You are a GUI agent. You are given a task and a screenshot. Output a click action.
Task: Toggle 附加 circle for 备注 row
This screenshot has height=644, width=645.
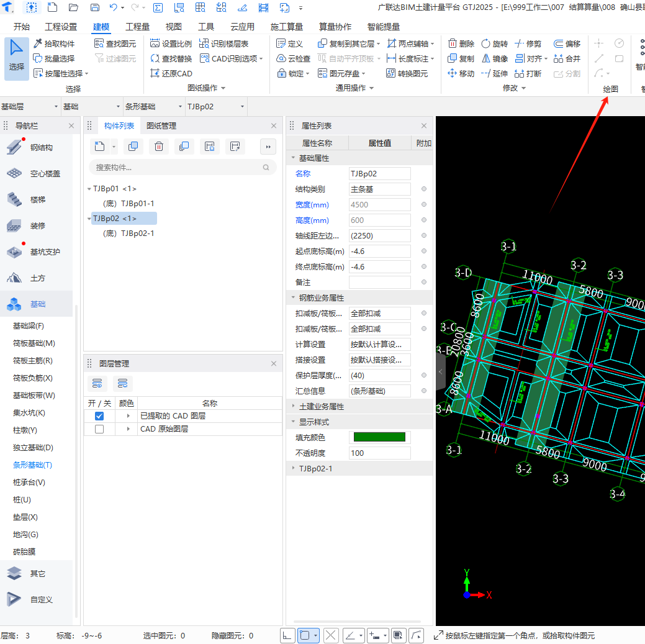click(424, 283)
